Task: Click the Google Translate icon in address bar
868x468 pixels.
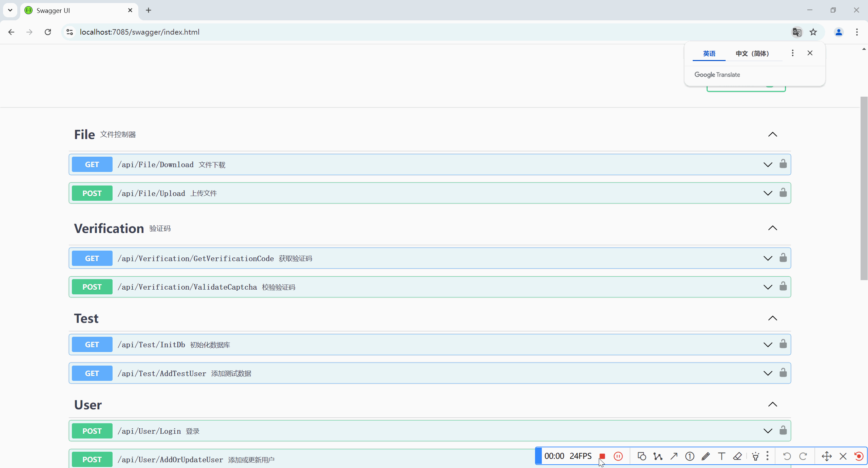Action: (797, 32)
